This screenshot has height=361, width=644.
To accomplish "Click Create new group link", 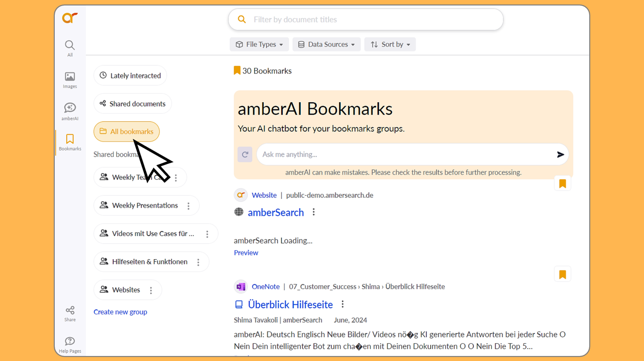I will 120,312.
